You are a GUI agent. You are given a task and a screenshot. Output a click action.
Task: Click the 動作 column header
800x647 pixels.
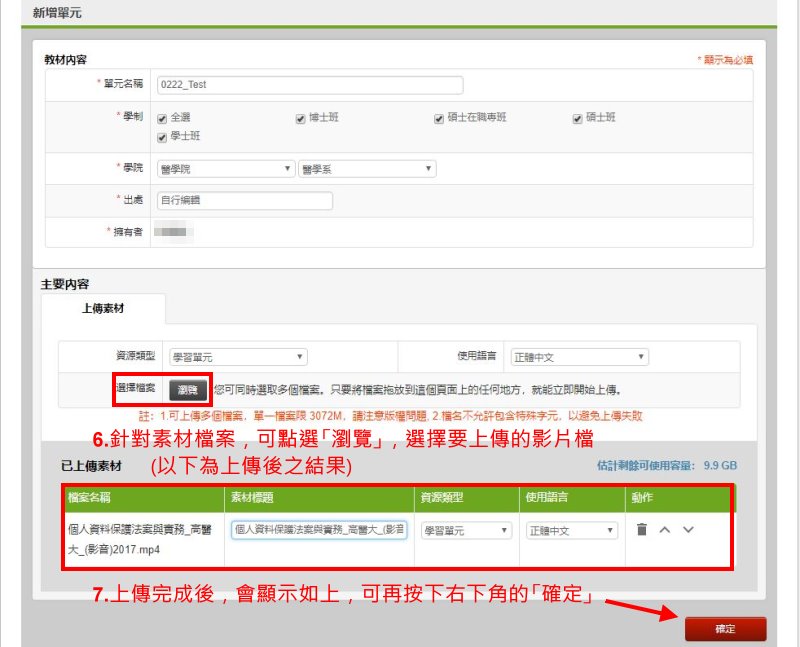point(642,497)
